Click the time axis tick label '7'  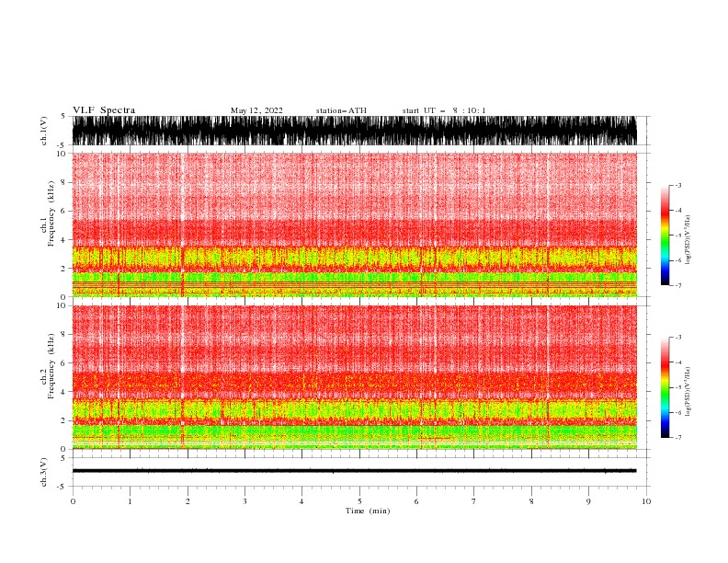474,501
